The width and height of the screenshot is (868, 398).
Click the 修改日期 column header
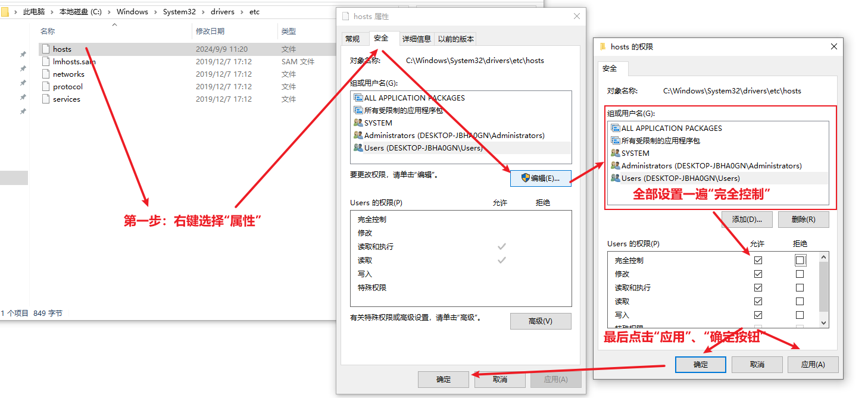tap(210, 31)
